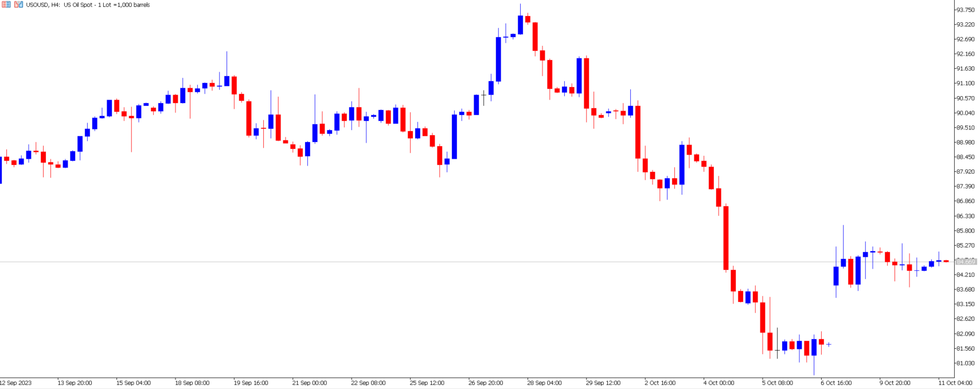980x389 pixels.
Task: Click the 93.750 price axis label
Action: [x=965, y=10]
